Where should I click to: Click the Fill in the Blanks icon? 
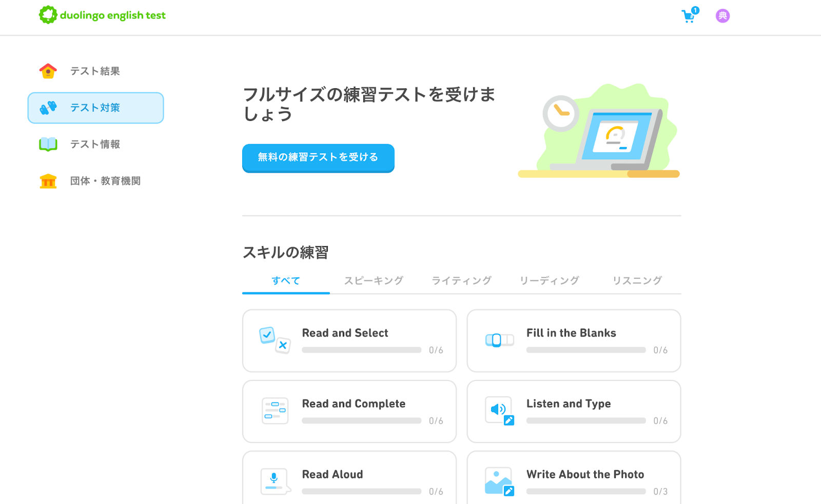[499, 340]
